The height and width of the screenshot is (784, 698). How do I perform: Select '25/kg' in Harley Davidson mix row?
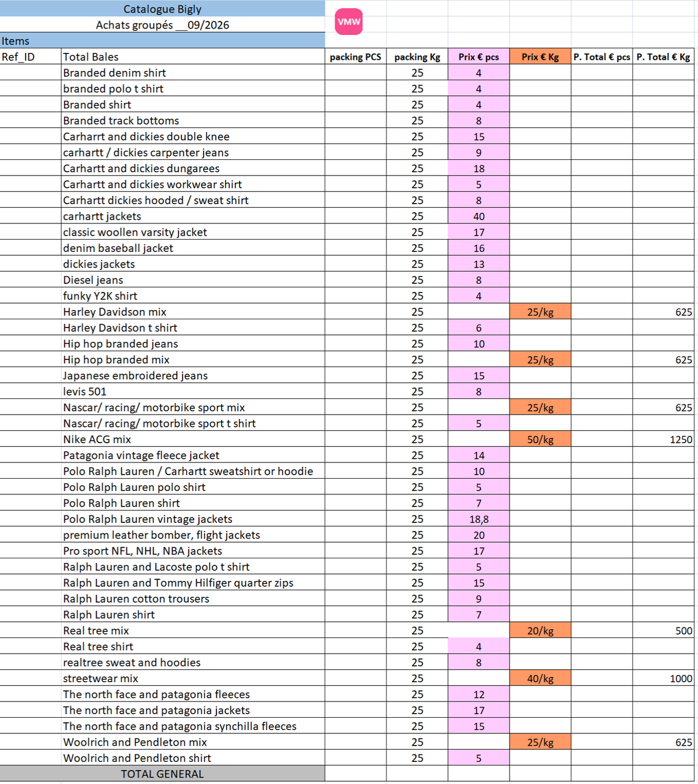[540, 312]
